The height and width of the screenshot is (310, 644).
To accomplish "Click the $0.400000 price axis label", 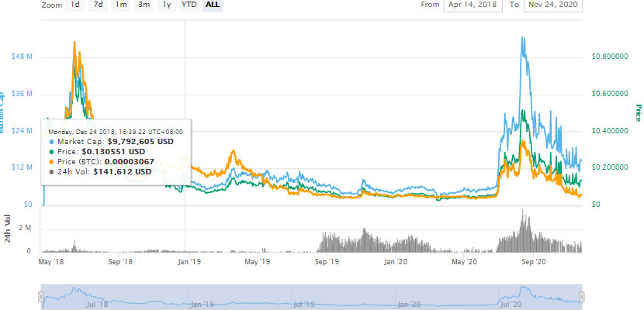I will pyautogui.click(x=610, y=131).
